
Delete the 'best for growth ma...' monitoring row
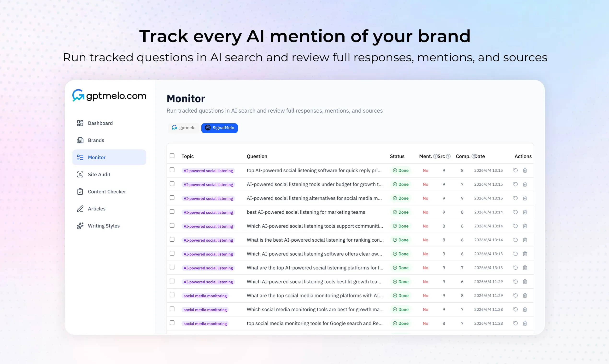click(525, 309)
